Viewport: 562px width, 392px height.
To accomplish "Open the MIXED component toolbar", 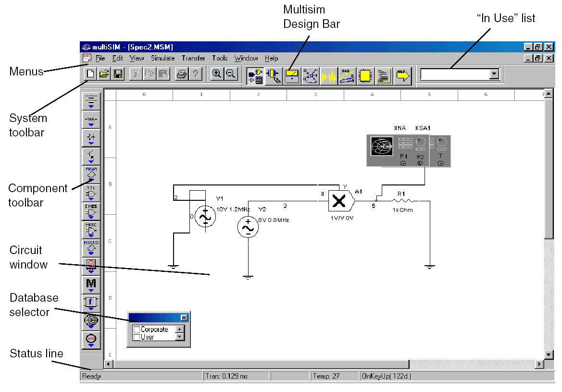I will pos(91,248).
